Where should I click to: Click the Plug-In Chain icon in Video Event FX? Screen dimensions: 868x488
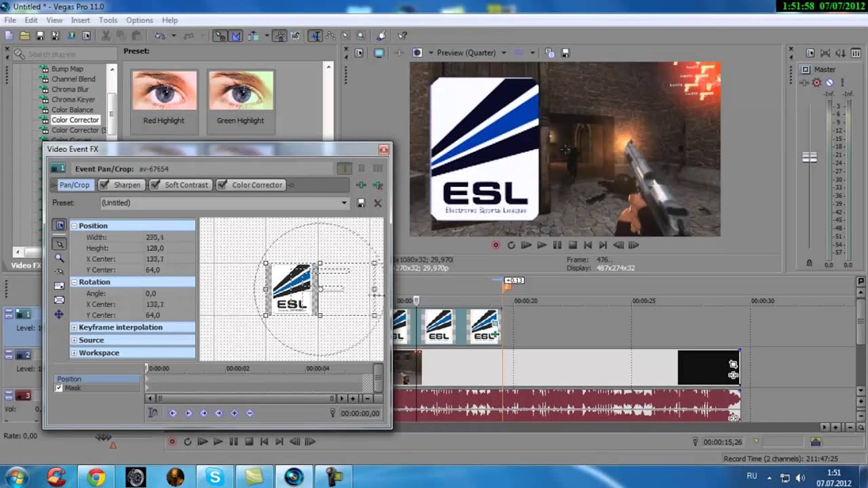[361, 185]
